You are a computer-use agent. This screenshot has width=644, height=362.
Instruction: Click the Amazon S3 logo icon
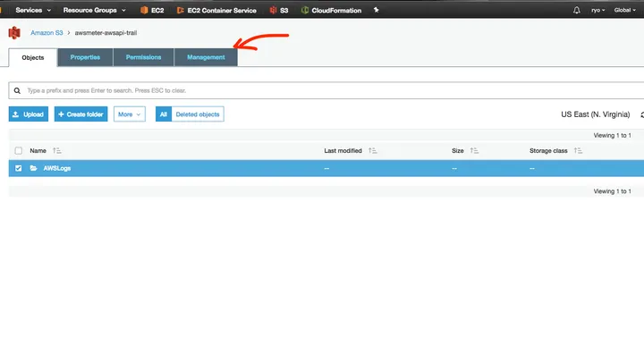click(x=14, y=33)
